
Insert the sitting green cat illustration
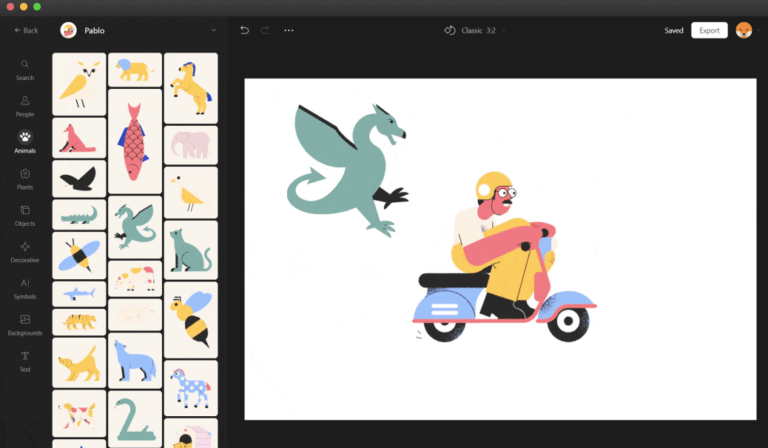click(x=191, y=250)
